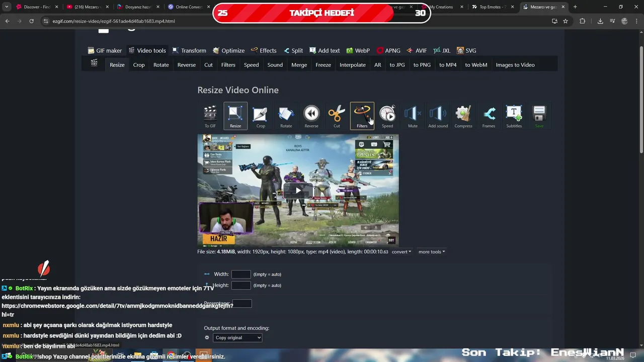Screen dimensions: 644x362
Task: Open AVIF in top menu
Action: pyautogui.click(x=417, y=50)
